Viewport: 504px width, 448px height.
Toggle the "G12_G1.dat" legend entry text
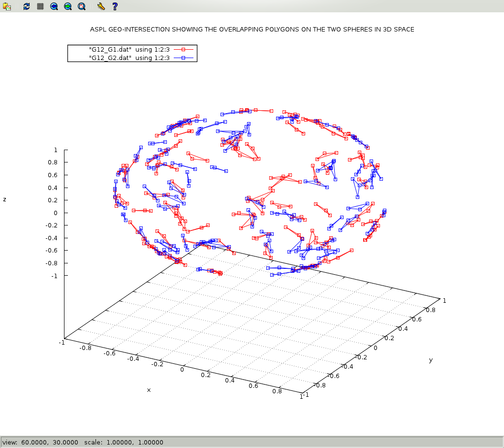tap(129, 49)
